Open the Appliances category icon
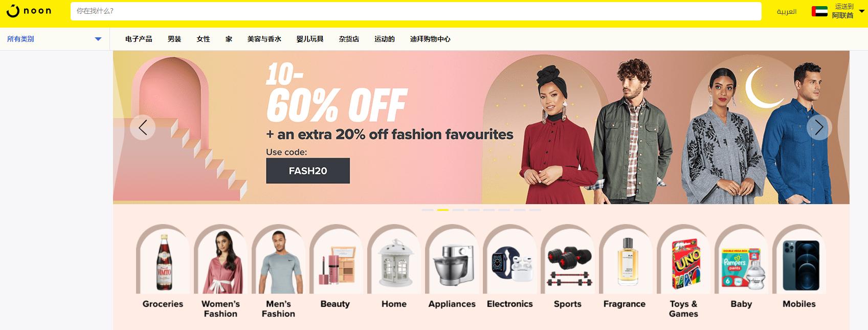Viewport: 868px width, 330px height. pyautogui.click(x=452, y=260)
